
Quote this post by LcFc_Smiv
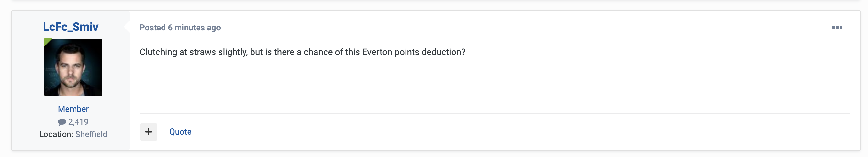coord(180,132)
